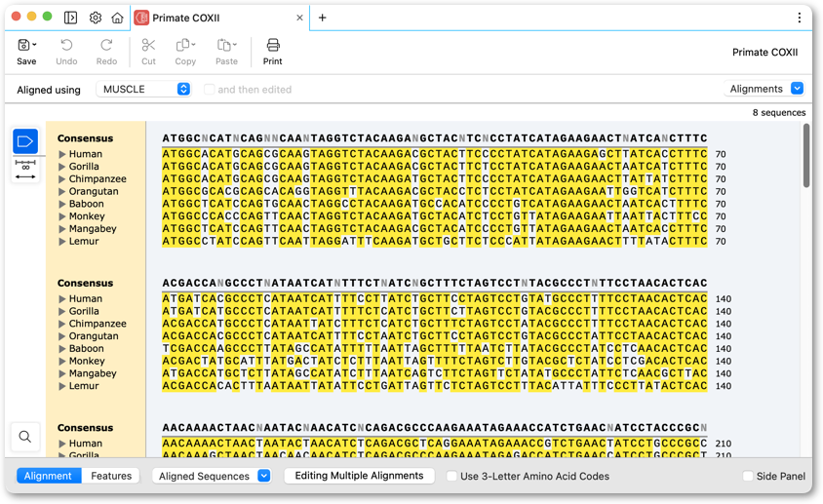Viewport: 823px width, 504px height.
Task: Close the Primate COXII tab
Action: (x=299, y=18)
